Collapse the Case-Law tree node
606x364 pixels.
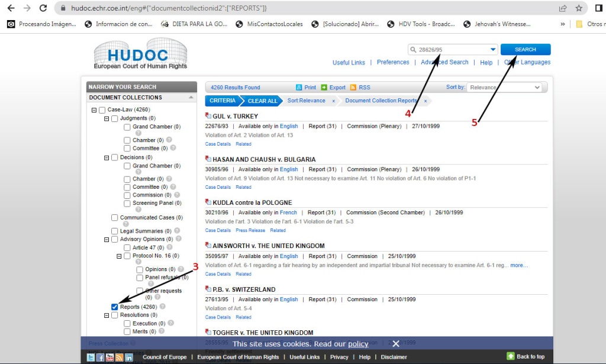[x=94, y=110]
